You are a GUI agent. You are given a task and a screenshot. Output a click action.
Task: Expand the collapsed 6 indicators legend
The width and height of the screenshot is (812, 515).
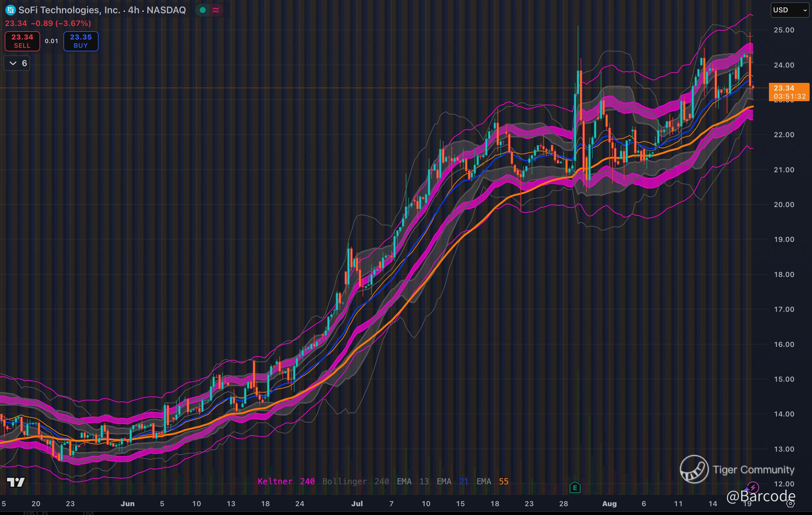click(17, 63)
